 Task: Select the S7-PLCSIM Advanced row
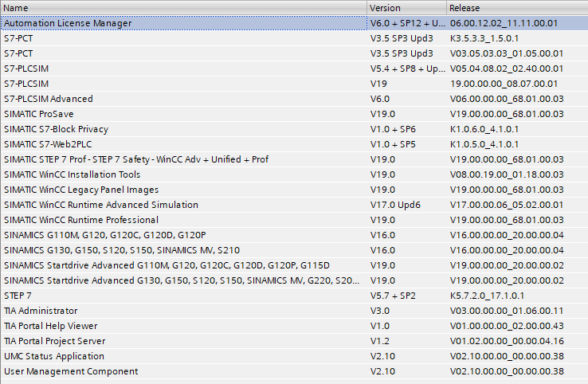pyautogui.click(x=294, y=99)
